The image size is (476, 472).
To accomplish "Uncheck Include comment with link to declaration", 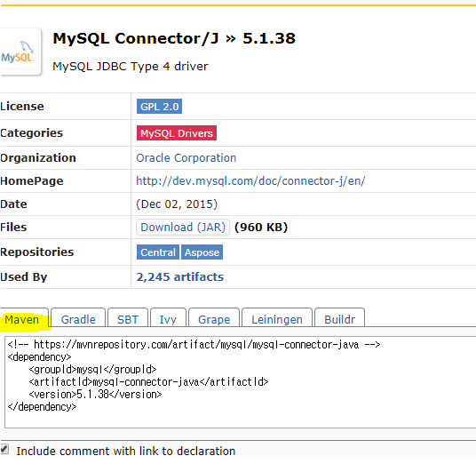I will (4, 450).
